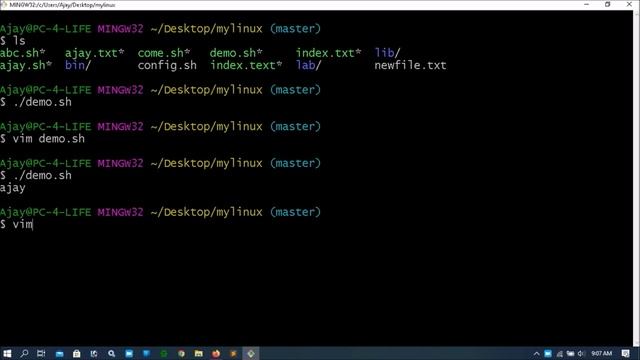The height and width of the screenshot is (360, 640).
Task: Click the green app icon in taskbar
Action: (x=164, y=353)
